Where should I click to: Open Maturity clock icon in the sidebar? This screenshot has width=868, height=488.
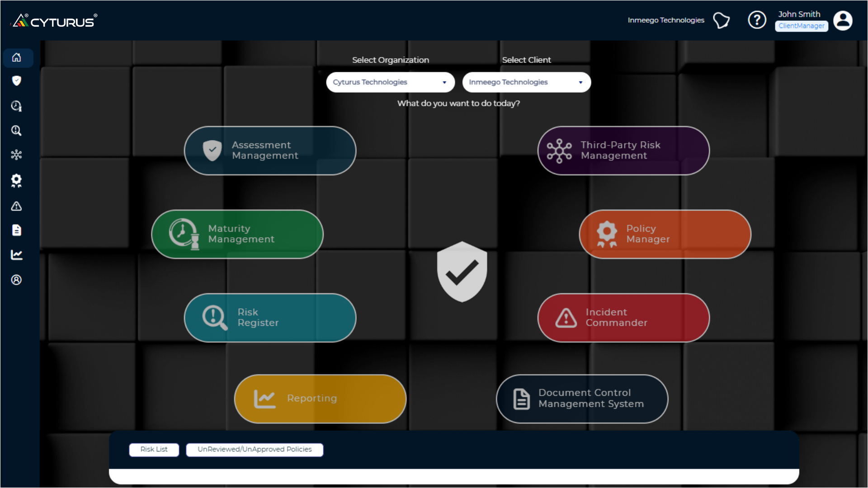[17, 106]
